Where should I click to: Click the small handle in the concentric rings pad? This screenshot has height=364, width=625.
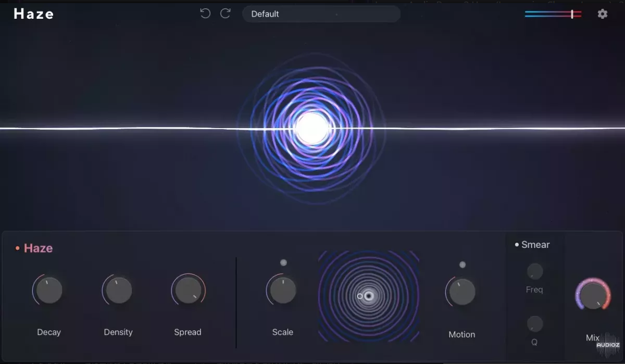[x=360, y=296]
